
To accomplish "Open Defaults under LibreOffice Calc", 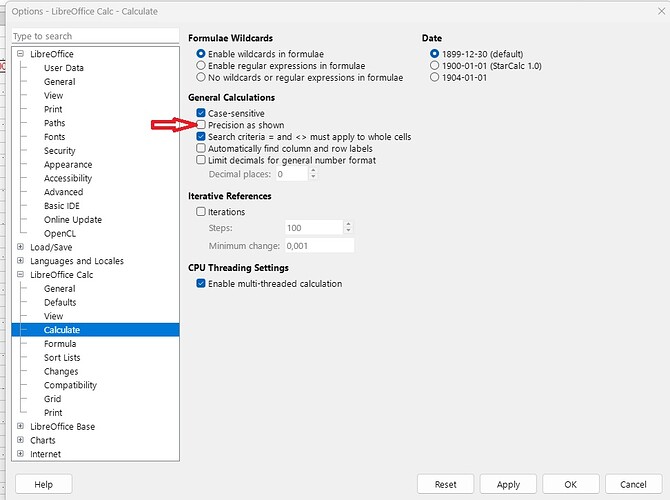I will (x=60, y=302).
